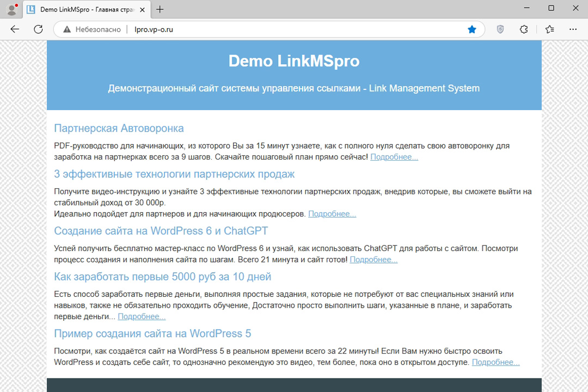Image resolution: width=588 pixels, height=392 pixels.
Task: Click the 'Небезопасно' label in address bar
Action: 98,29
